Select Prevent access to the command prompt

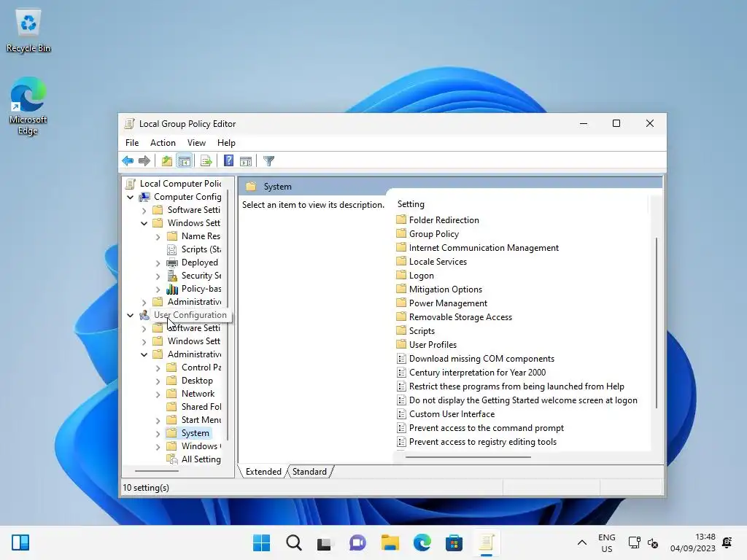480,427
